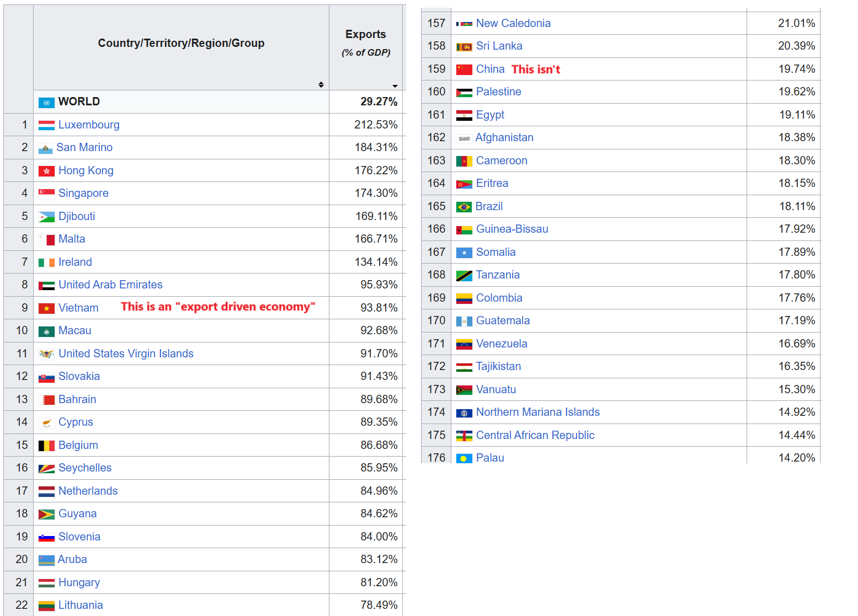
Task: Select China's 19.74% value
Action: (796, 69)
